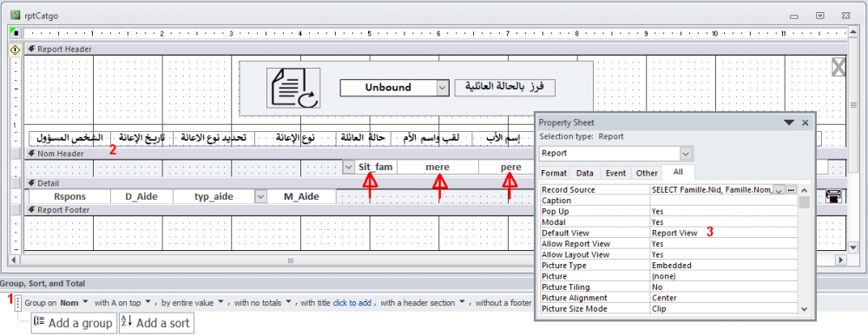Click the report selector square at ruler corner
Viewport: 868px width, 336px height.
click(x=16, y=33)
